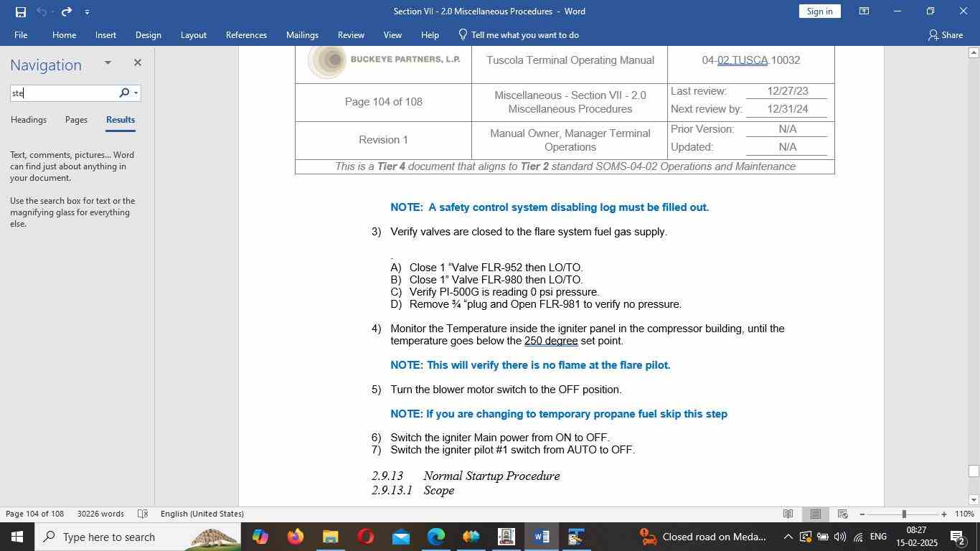Click the Redo arrow icon

coord(66,11)
